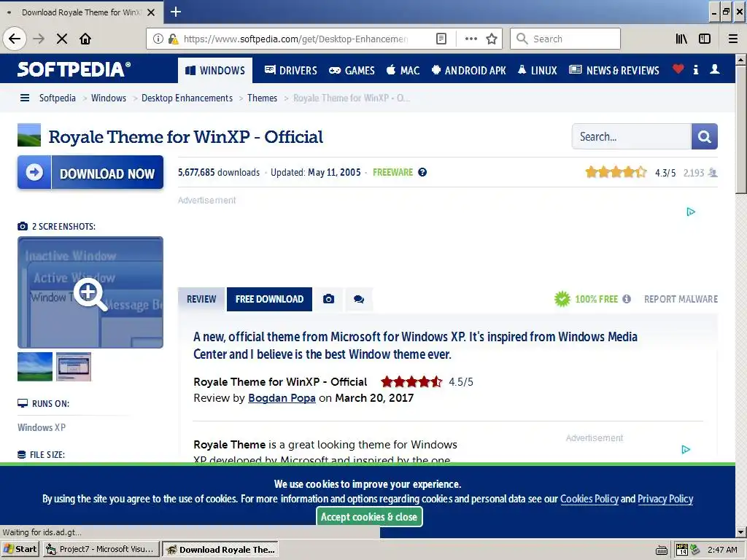Click the user rating stars 4.3/5
Screen dimensions: 747x560
(616, 172)
